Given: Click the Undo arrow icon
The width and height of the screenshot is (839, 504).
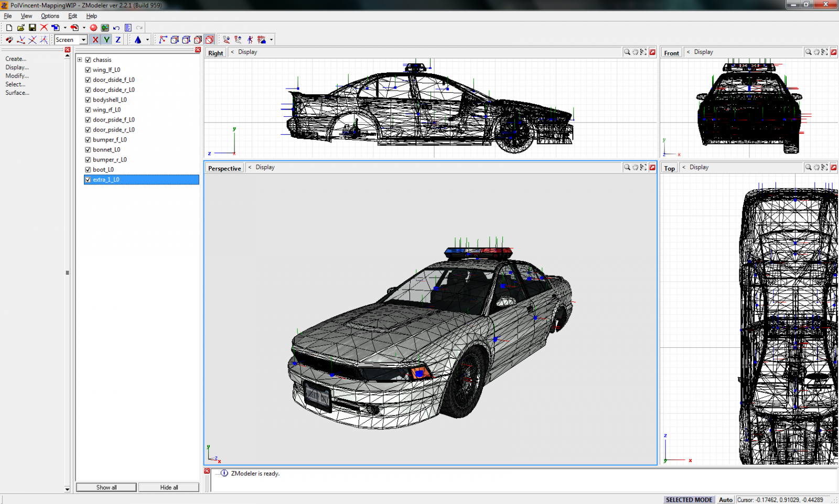Looking at the screenshot, I should point(116,28).
